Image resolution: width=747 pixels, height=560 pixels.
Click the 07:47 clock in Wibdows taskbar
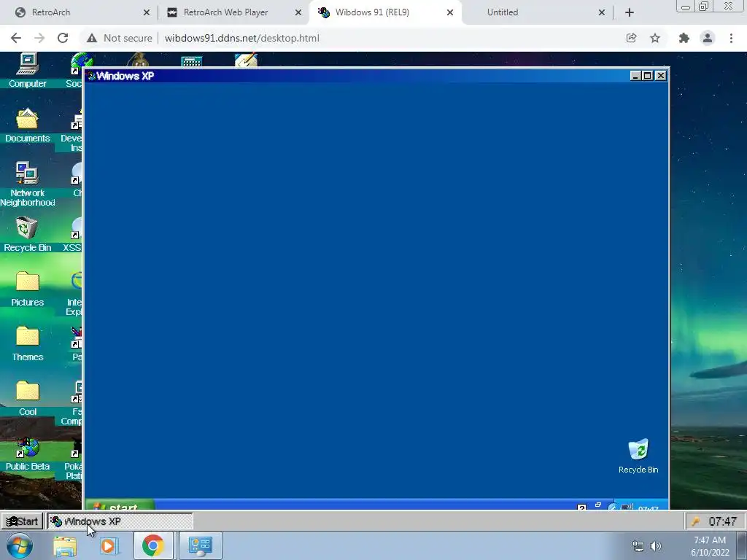[x=722, y=521]
